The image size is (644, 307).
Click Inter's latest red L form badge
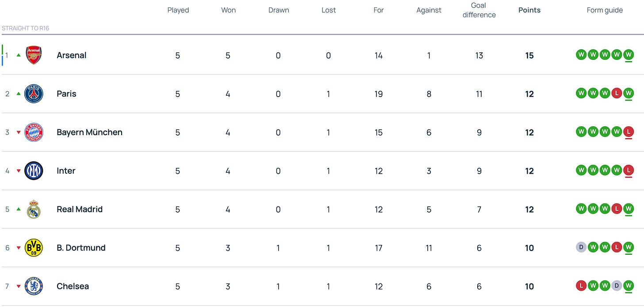tap(628, 170)
